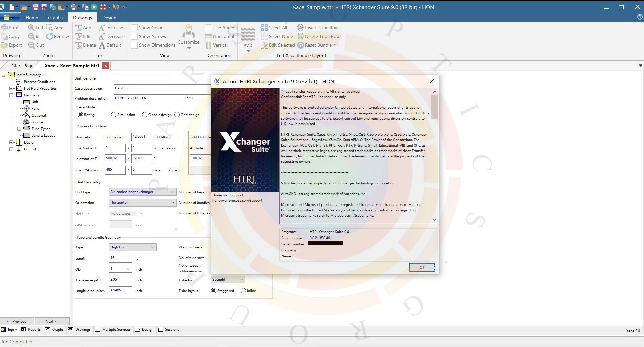Screen dimensions: 644x347
Task: Collapse the Geometry tree node
Action: [11, 95]
